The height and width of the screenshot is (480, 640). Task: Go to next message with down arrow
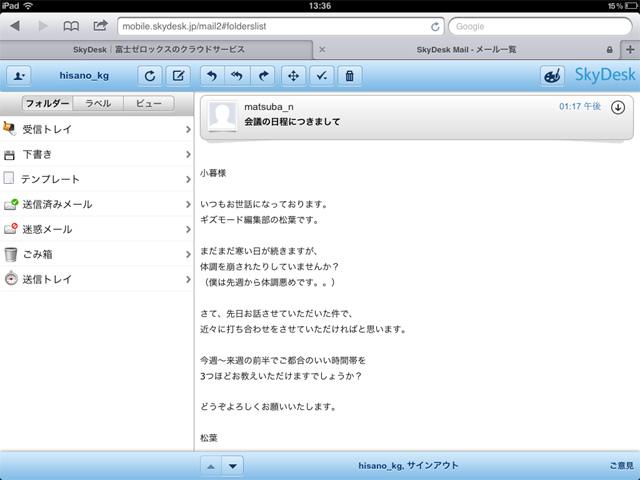click(232, 466)
